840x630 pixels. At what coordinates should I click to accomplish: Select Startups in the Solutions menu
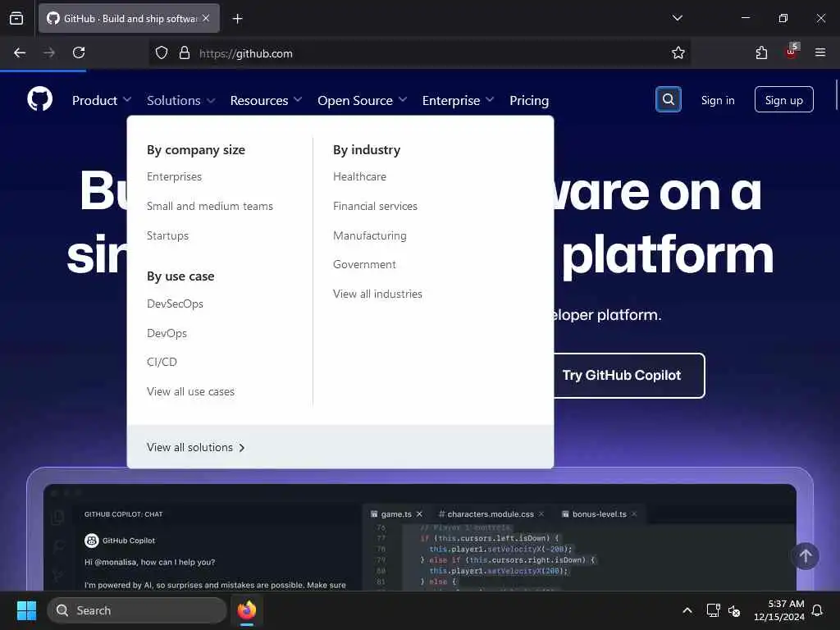pyautogui.click(x=167, y=235)
